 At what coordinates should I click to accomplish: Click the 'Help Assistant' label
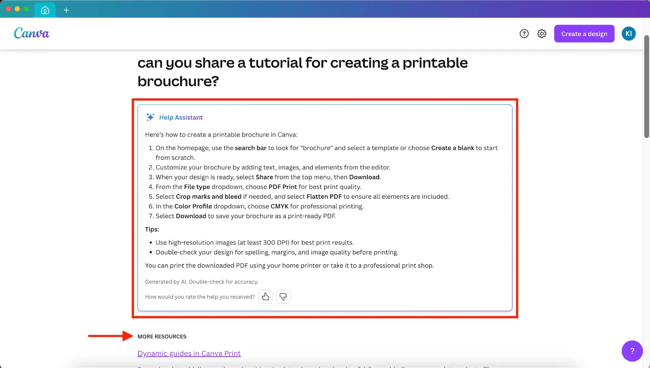tap(181, 118)
